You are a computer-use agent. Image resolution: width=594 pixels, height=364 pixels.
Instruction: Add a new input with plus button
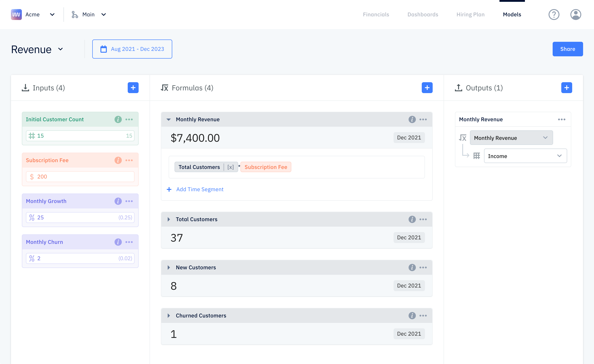point(133,88)
